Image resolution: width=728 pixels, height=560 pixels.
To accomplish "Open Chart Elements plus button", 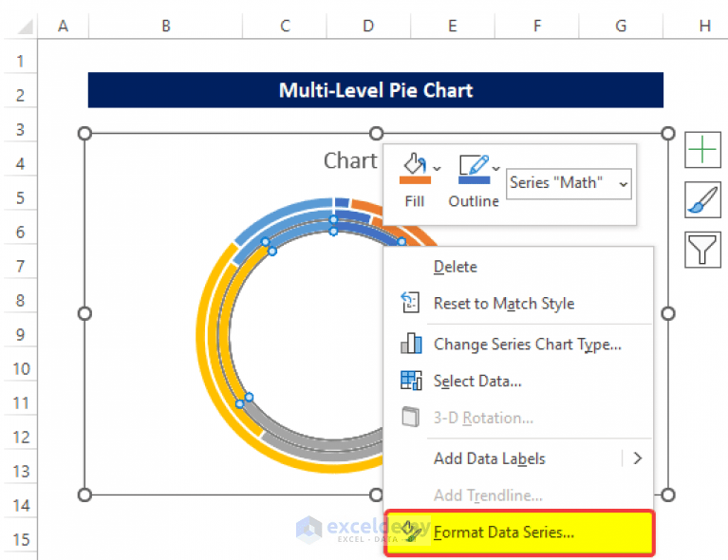I will pyautogui.click(x=702, y=150).
